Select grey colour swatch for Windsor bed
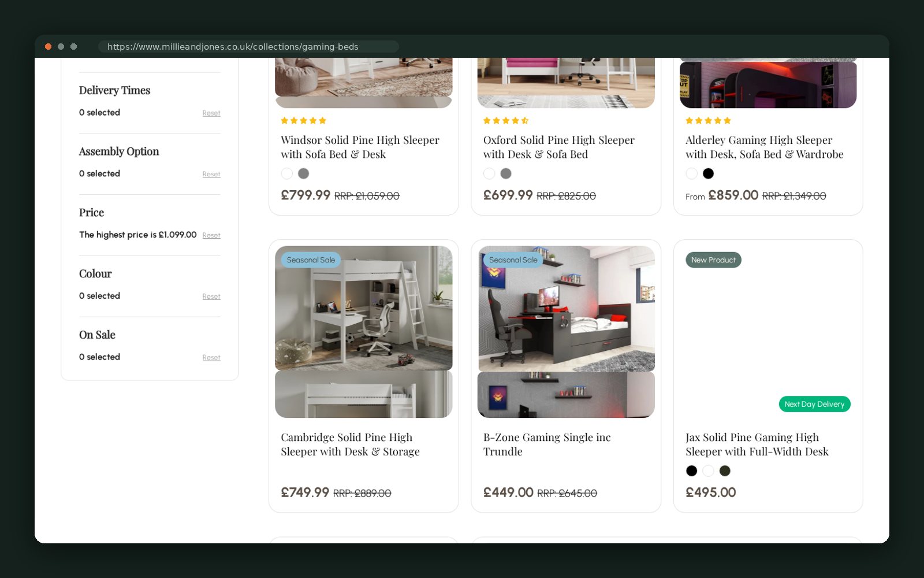The image size is (924, 578). 304,173
